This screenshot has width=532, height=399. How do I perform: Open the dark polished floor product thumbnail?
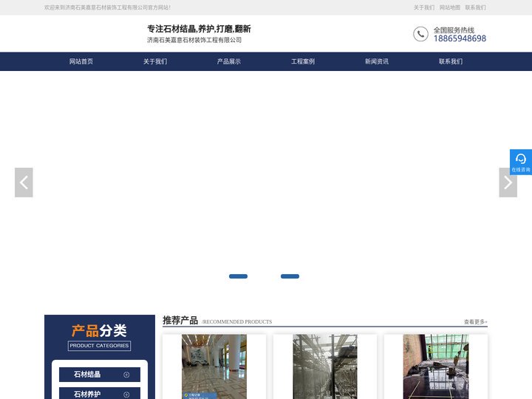[x=436, y=366]
